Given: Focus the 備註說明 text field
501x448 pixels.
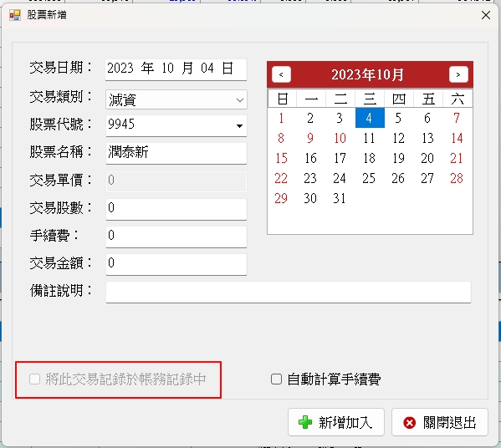Looking at the screenshot, I should 289,292.
